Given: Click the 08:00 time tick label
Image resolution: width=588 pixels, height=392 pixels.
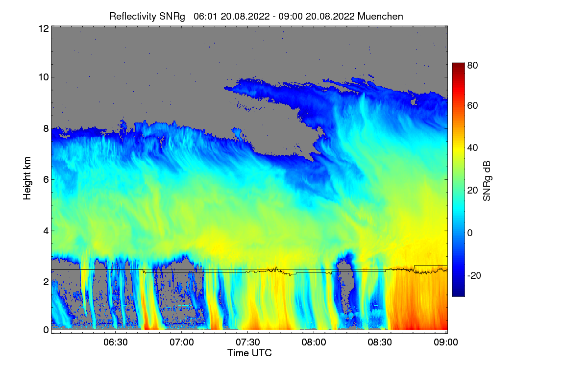Looking at the screenshot, I should (314, 343).
